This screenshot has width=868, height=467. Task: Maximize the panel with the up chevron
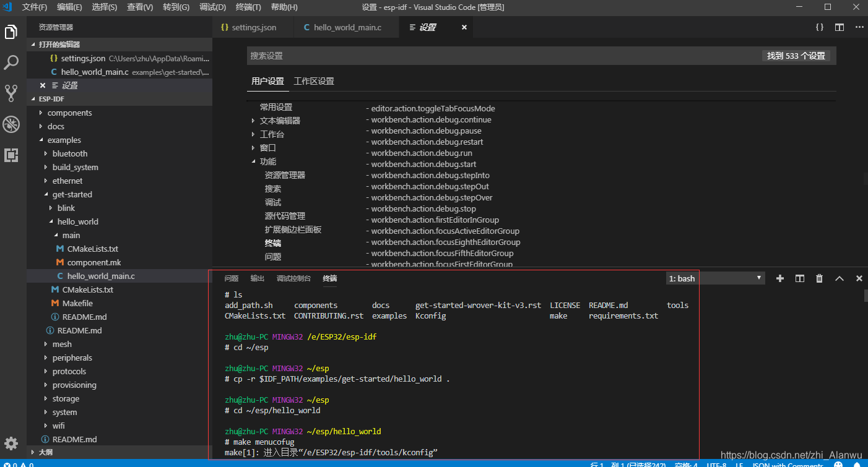pos(840,278)
